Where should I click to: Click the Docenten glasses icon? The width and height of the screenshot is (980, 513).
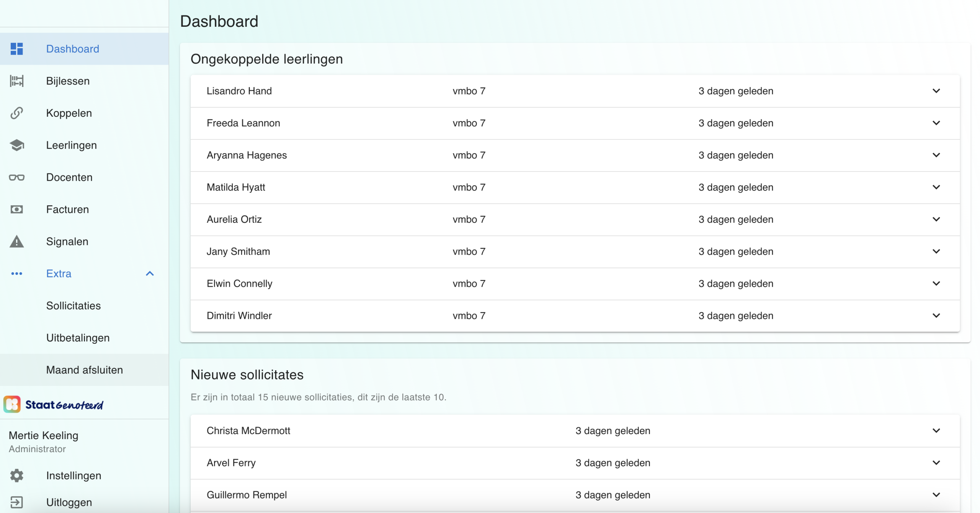tap(16, 178)
